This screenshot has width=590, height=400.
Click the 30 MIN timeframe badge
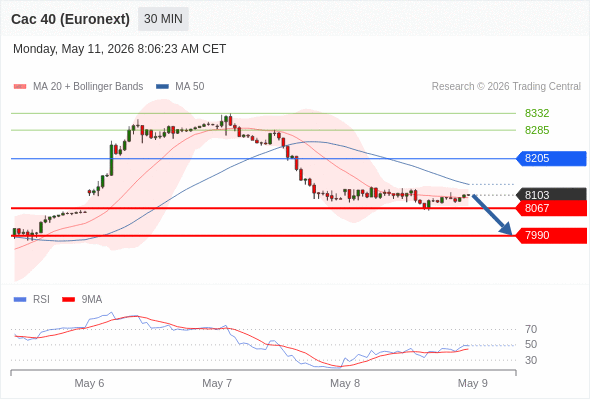coord(163,19)
